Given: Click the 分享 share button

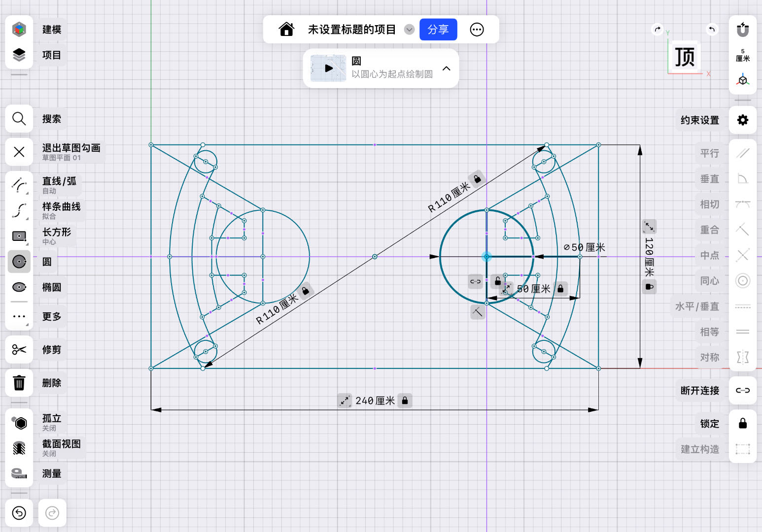Looking at the screenshot, I should coord(438,30).
